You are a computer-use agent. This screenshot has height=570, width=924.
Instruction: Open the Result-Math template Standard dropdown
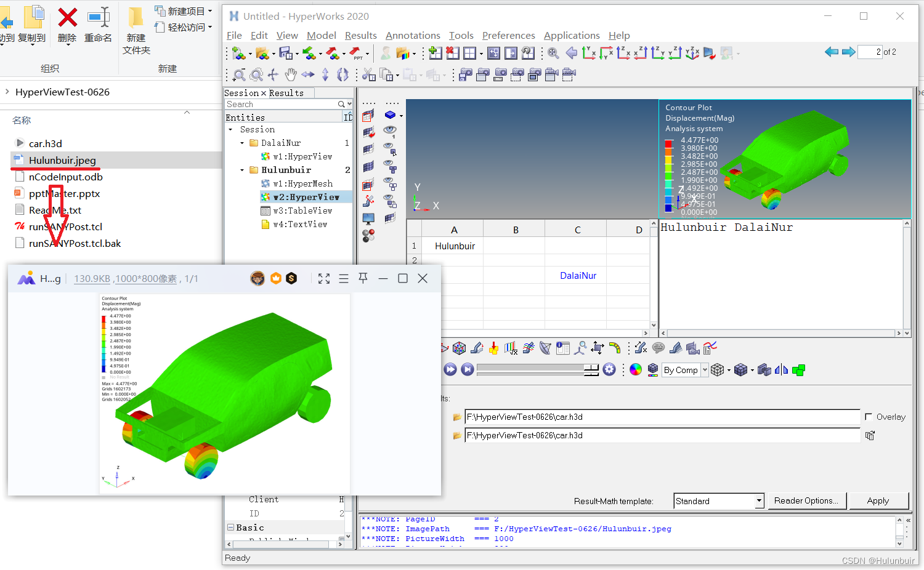(x=759, y=501)
